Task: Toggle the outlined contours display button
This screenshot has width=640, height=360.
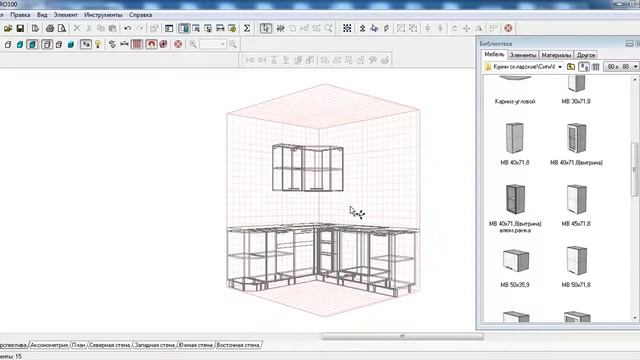Action: [x=47, y=44]
